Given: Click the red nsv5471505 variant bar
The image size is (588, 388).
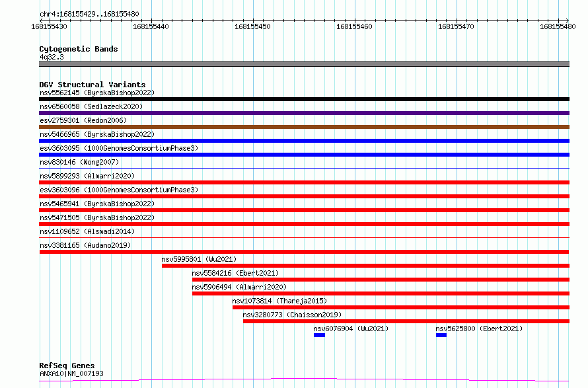Looking at the screenshot, I should [x=304, y=224].
